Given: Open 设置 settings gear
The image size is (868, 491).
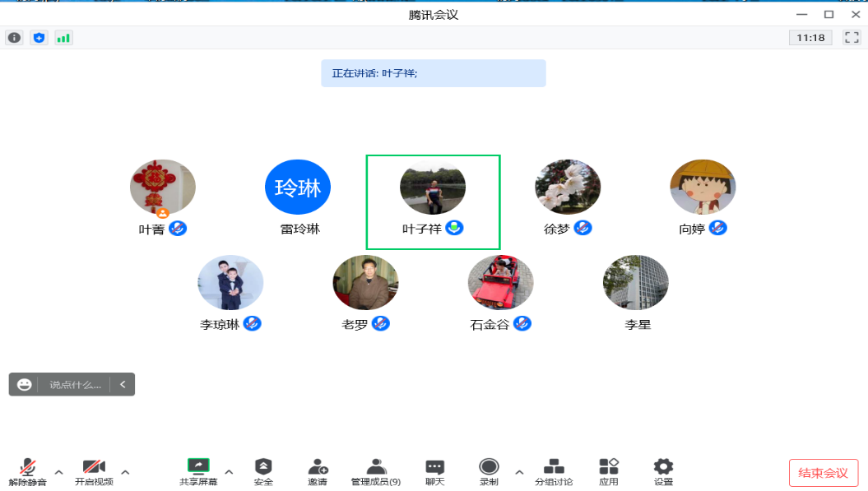Looking at the screenshot, I should [x=663, y=472].
